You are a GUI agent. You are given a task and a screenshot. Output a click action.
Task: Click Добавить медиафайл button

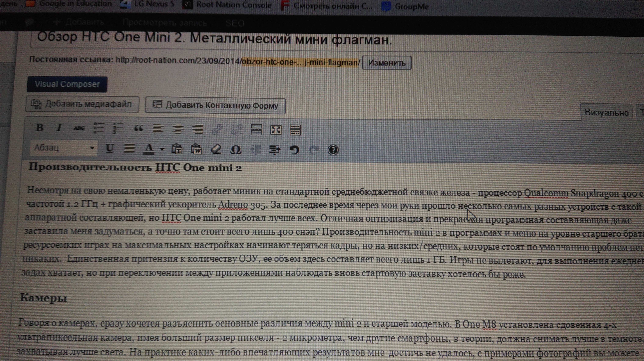coord(82,104)
